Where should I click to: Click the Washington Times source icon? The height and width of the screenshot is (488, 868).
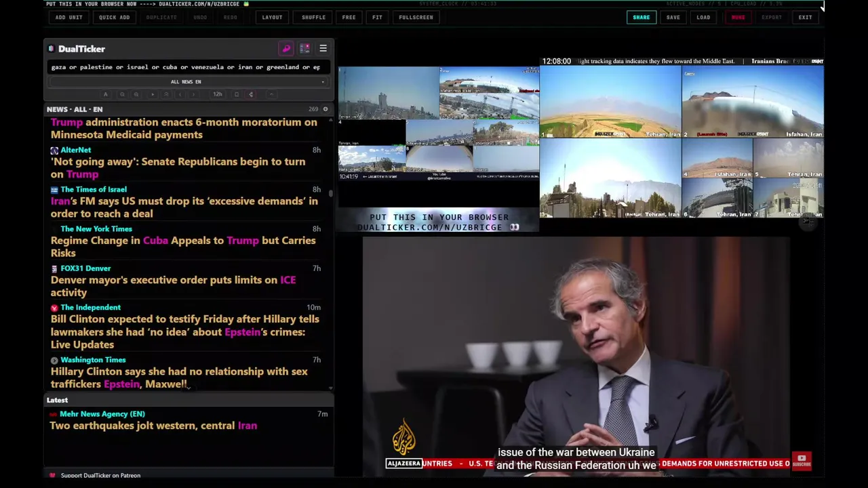[x=54, y=361]
